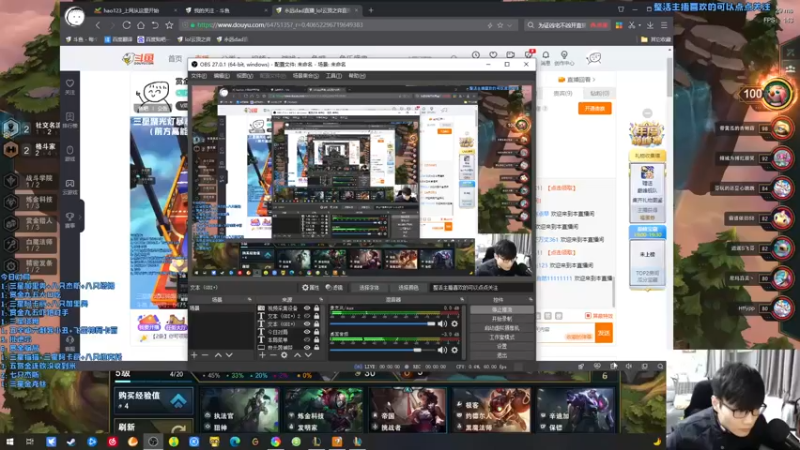Screen dimensions: 800x450
Task: Open the scissors tool dropdown arrow in browser
Action: click(x=639, y=25)
